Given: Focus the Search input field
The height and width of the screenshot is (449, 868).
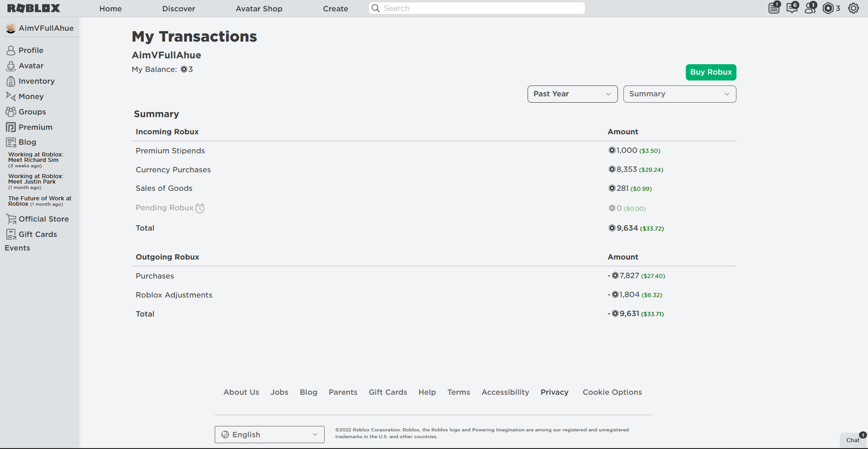Looking at the screenshot, I should (477, 8).
